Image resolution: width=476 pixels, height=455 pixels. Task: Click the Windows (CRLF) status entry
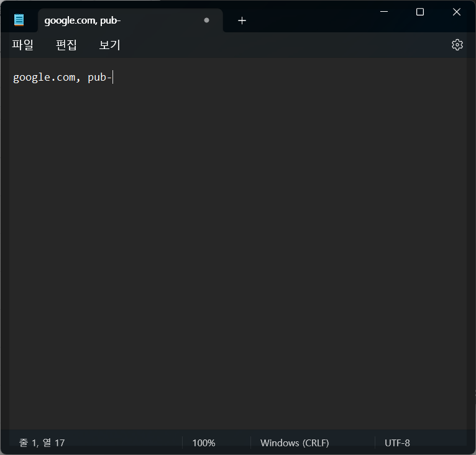tap(295, 443)
